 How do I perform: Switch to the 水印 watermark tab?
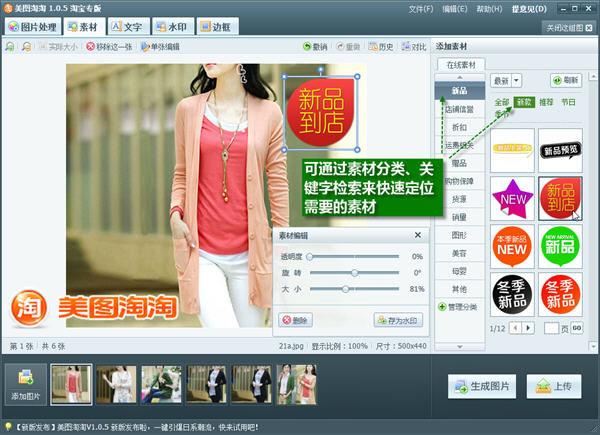coord(173,26)
